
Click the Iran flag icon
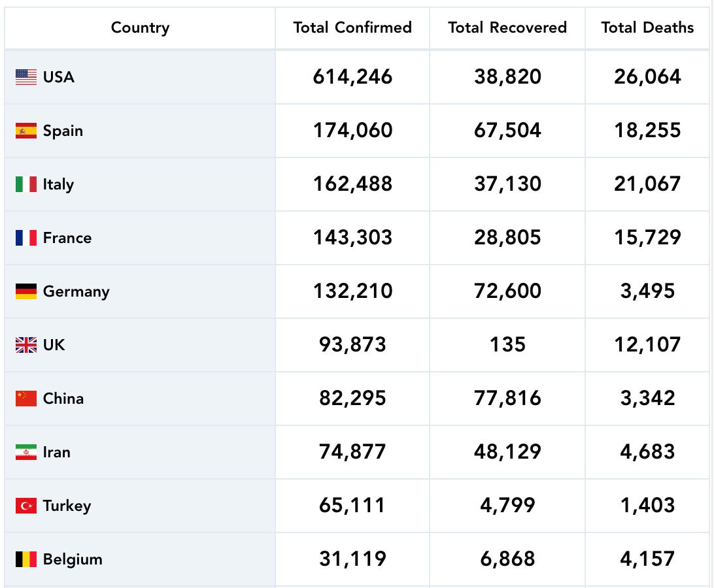tap(26, 452)
